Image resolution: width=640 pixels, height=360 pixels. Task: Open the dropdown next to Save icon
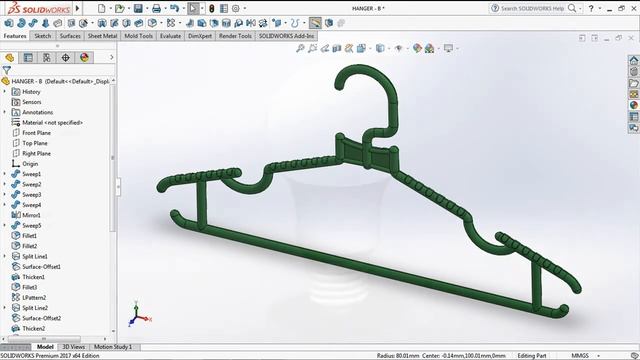147,8
